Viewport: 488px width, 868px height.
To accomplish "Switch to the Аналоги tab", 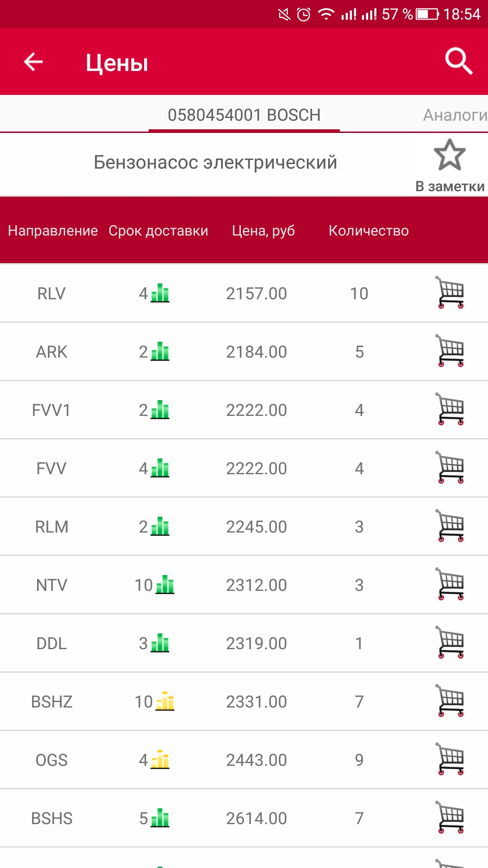I will click(x=455, y=115).
